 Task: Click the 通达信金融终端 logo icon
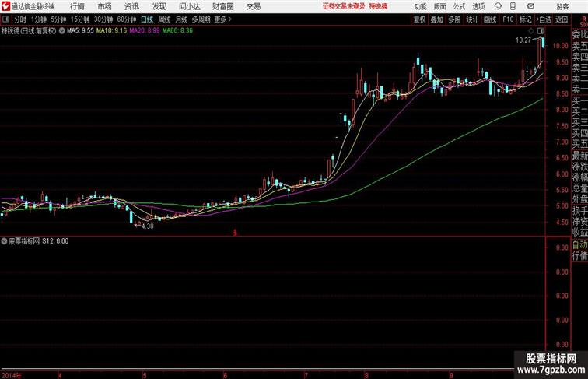coord(5,6)
